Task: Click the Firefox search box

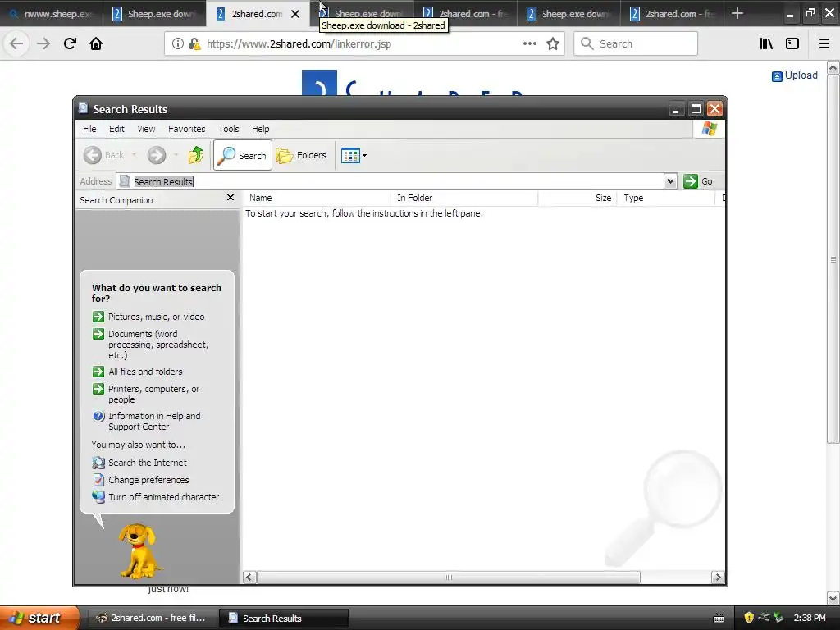Action: [x=636, y=43]
